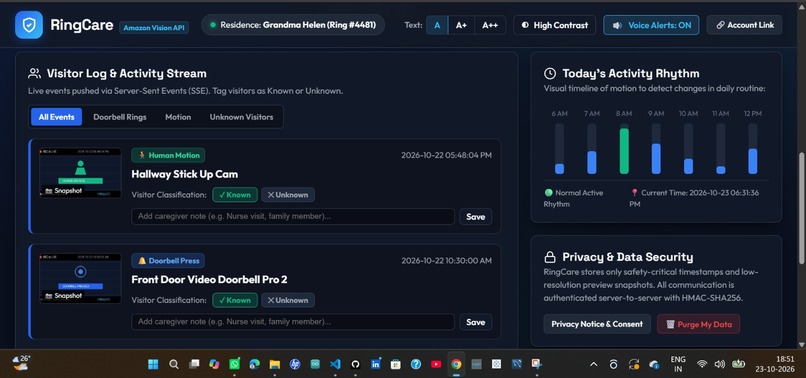Screen dimensions: 806x378
Task: Open the weather widget showing 26°
Action: (22, 363)
